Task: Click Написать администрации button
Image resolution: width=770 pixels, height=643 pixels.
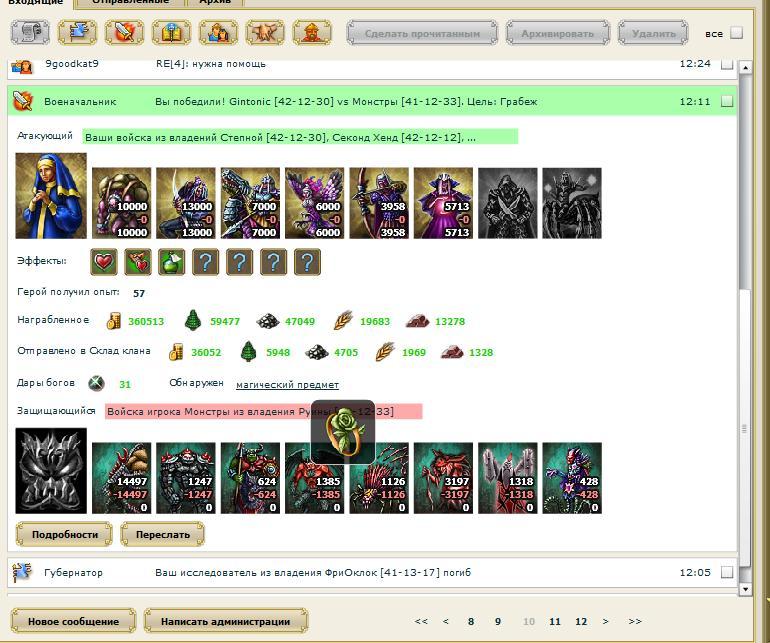Action: (225, 621)
